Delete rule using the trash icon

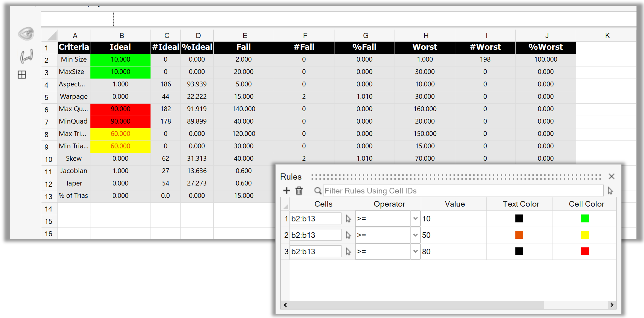coord(299,191)
